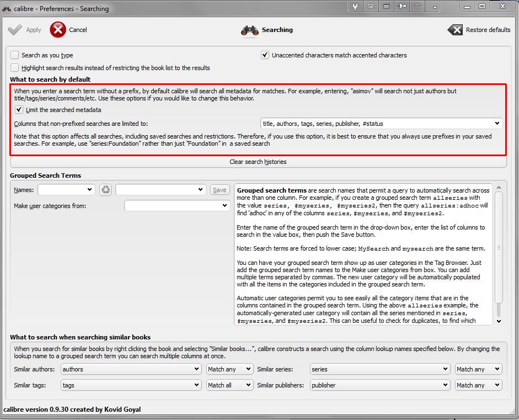Minimize the calibre Preferences window

tap(467, 6)
